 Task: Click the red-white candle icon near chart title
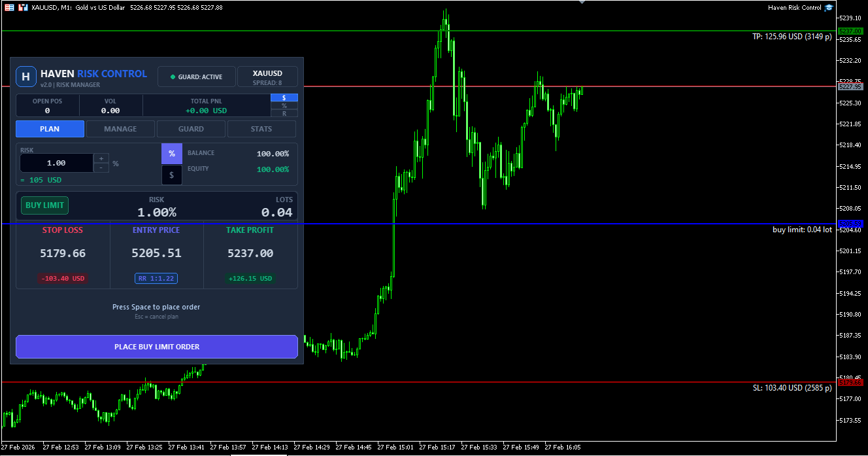click(23, 7)
